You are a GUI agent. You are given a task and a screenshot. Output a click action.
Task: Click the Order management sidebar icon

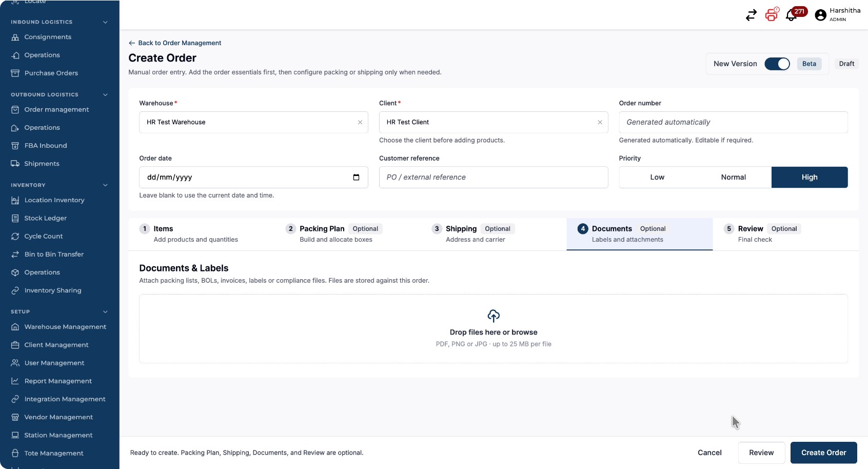click(15, 109)
